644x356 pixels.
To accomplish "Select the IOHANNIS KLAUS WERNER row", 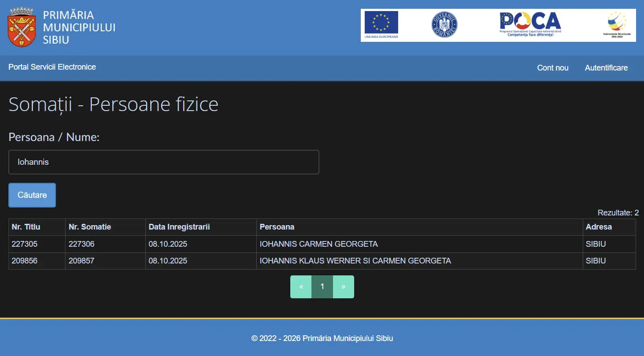I will coord(322,261).
